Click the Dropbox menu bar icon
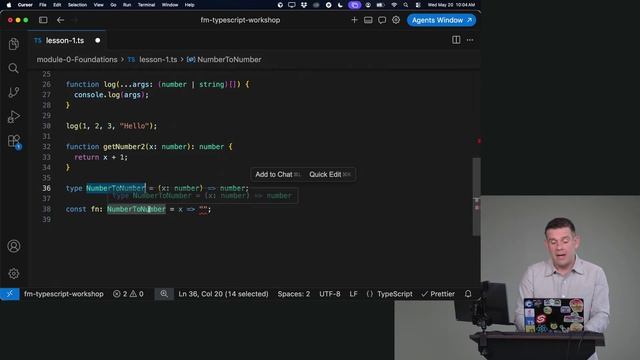Viewport: 640px width, 360px height. click(304, 5)
